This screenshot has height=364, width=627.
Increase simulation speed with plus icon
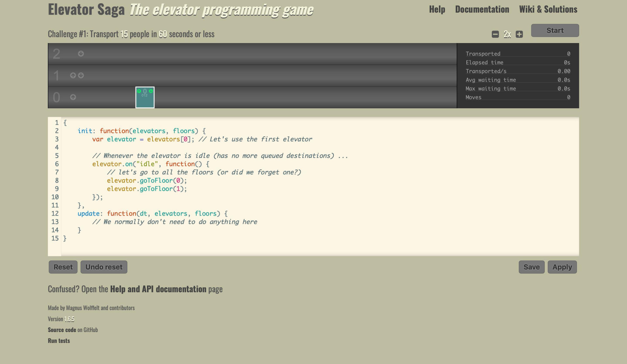[x=519, y=34]
